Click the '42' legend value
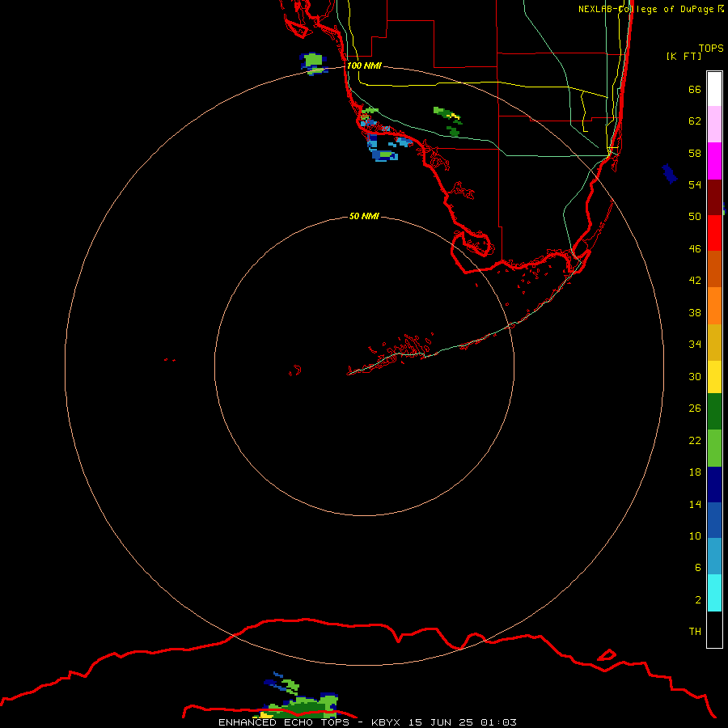This screenshot has height=728, width=728. (x=695, y=281)
